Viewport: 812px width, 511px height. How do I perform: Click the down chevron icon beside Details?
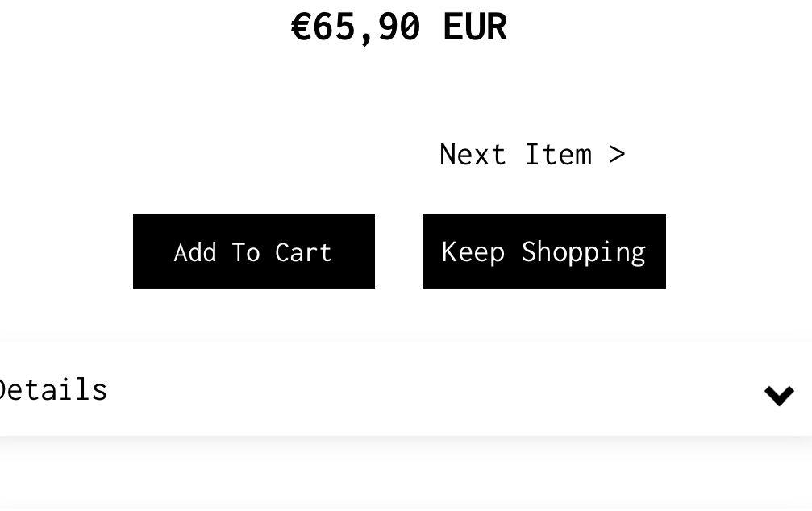[779, 395]
